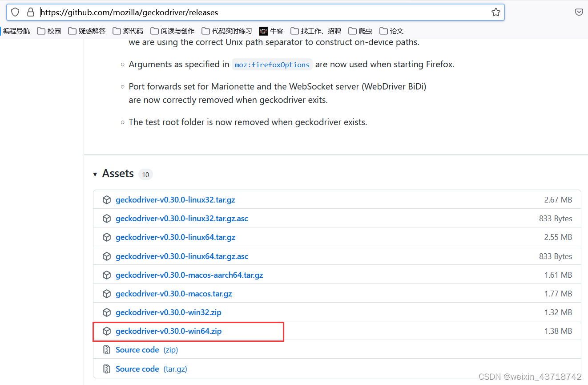Image resolution: width=588 pixels, height=385 pixels.
Task: Open the Pocket save icon
Action: [579, 12]
